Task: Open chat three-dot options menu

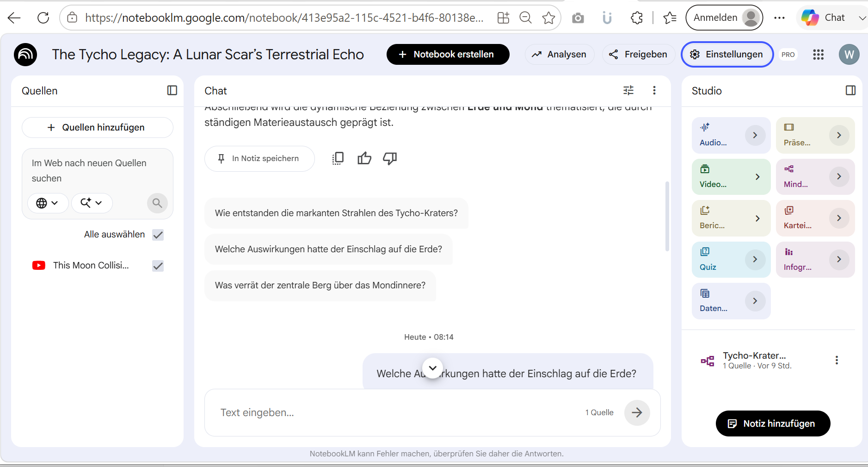Action: [x=654, y=90]
